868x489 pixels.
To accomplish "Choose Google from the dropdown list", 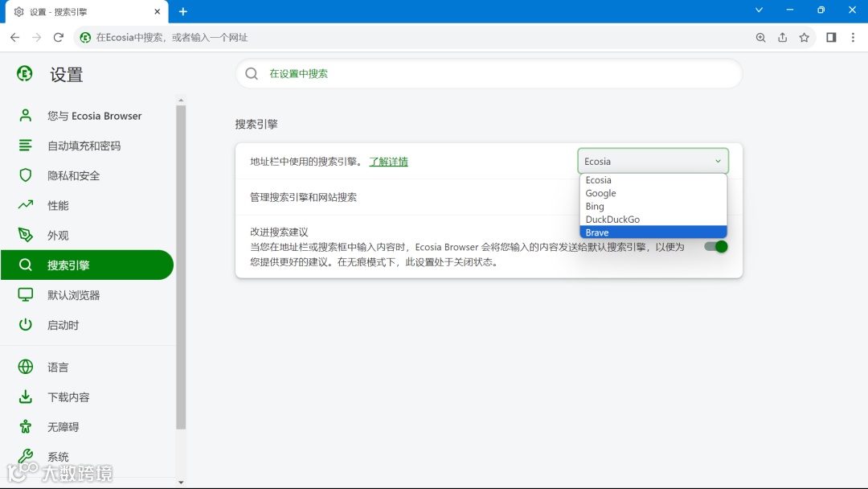I will (x=653, y=193).
